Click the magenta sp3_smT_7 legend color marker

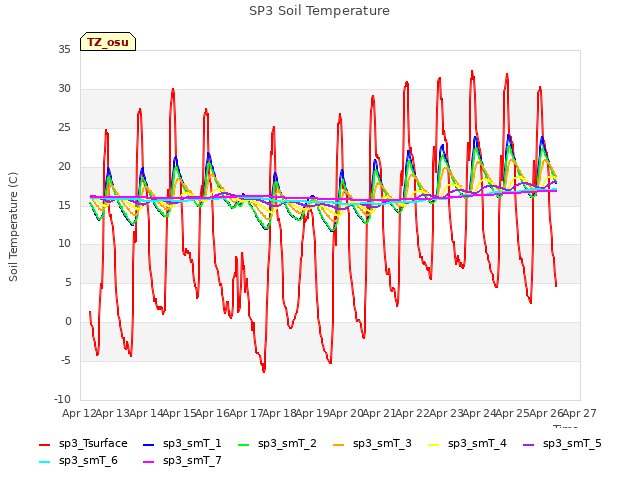[149, 462]
